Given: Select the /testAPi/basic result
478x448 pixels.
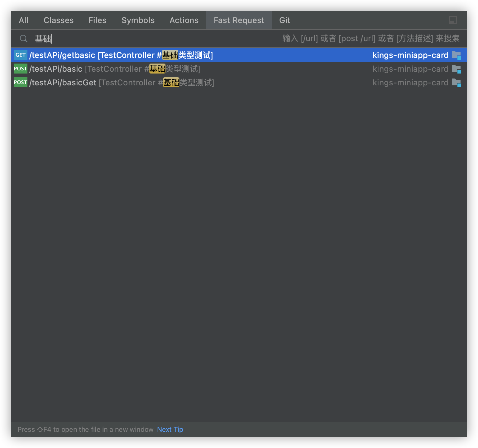Looking at the screenshot, I should tap(239, 69).
